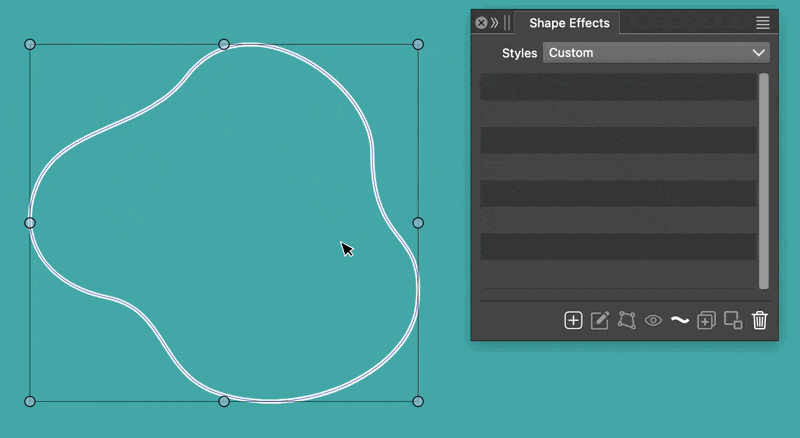Close the Shape Effects panel
Viewport: 800px width, 438px height.
tap(481, 23)
